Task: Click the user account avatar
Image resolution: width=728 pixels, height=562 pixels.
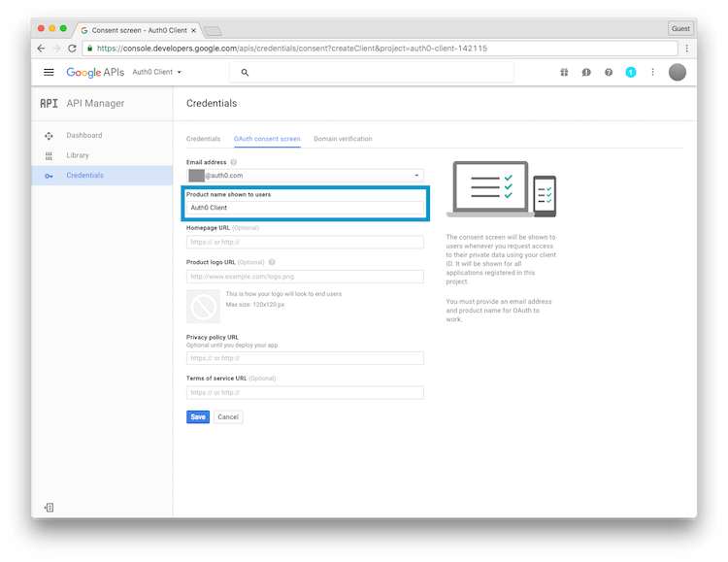Action: pyautogui.click(x=678, y=72)
